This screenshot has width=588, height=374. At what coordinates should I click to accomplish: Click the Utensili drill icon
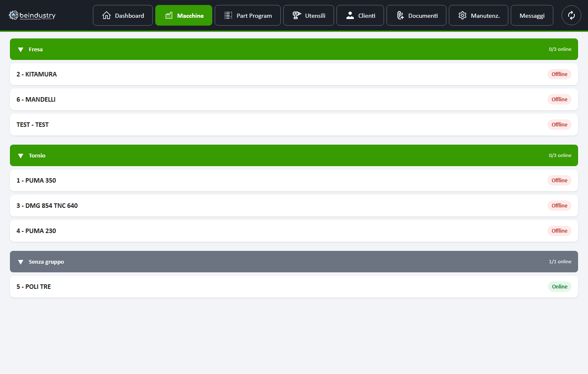click(296, 15)
